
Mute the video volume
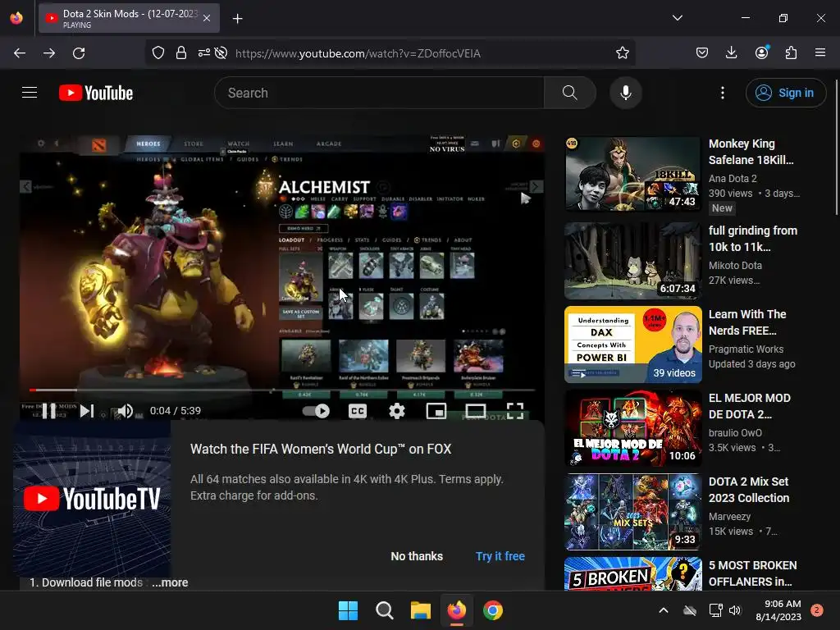(125, 411)
